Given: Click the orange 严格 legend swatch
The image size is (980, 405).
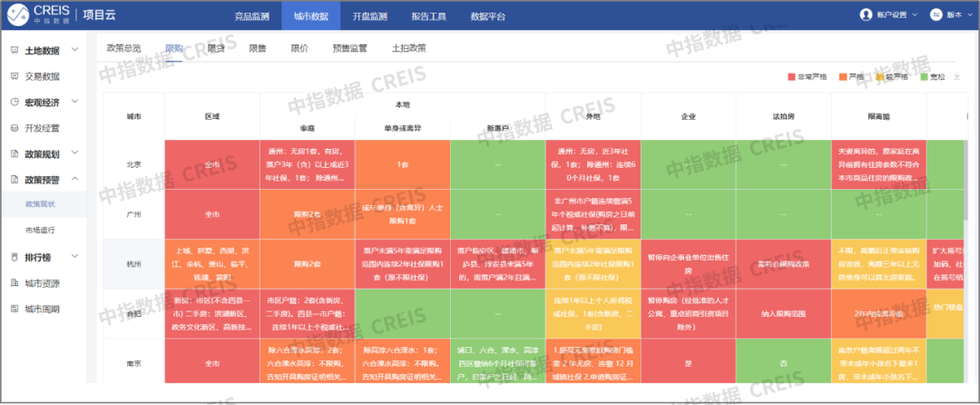Looking at the screenshot, I should (843, 77).
